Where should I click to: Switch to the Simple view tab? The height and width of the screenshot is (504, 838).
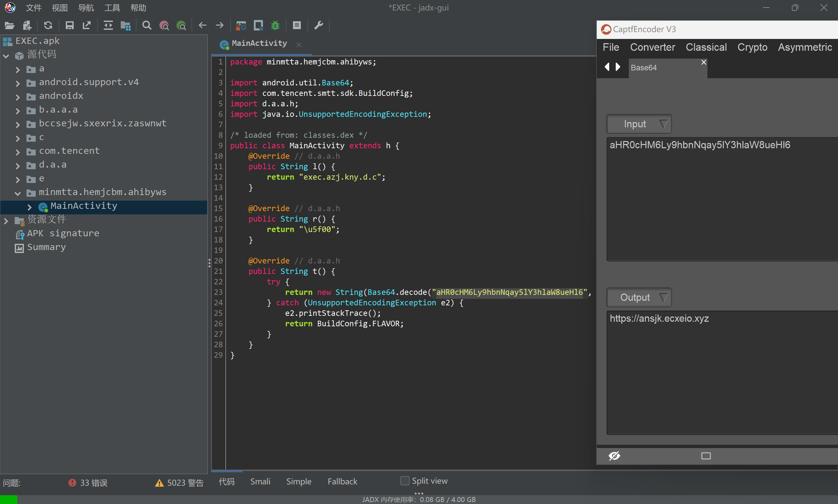[x=299, y=481]
